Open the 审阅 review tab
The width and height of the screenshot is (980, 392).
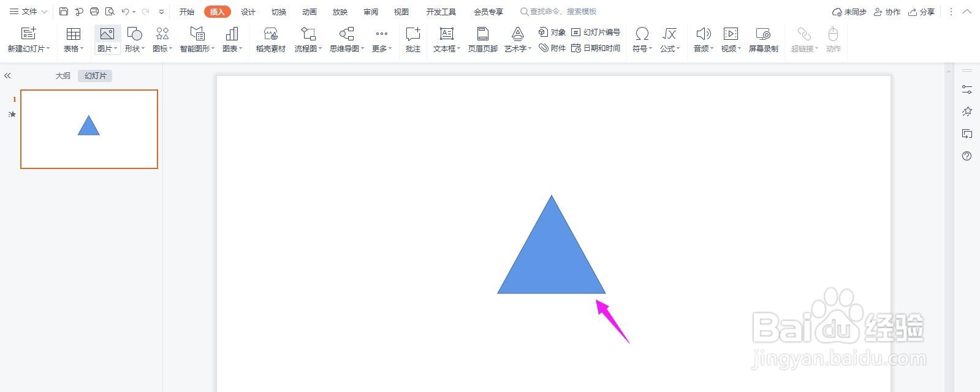371,12
